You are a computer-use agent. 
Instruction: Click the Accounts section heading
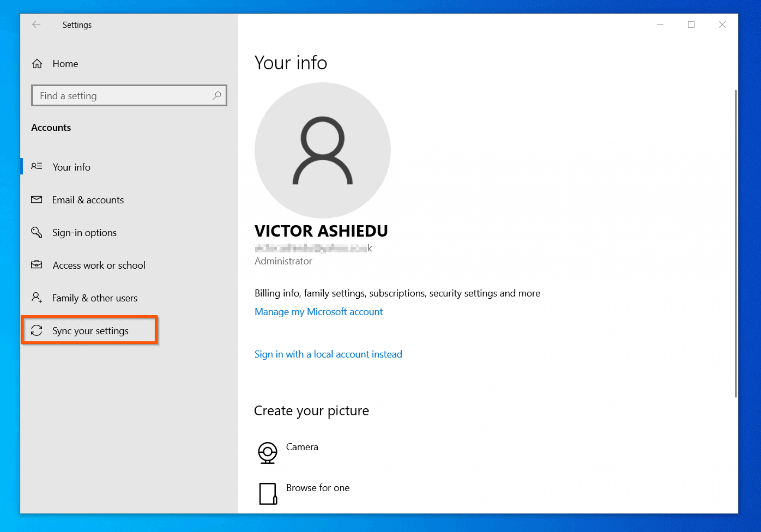[51, 127]
